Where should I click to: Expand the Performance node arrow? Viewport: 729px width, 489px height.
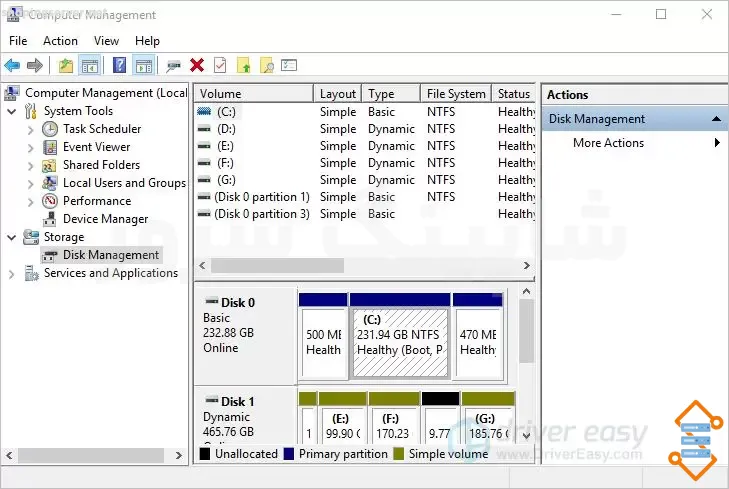(31, 202)
